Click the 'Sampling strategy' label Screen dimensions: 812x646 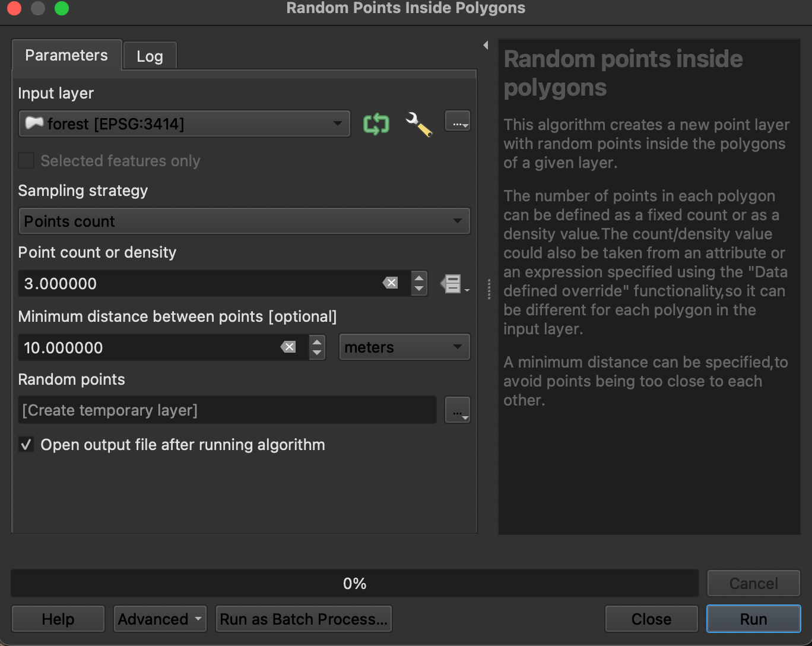tap(83, 191)
